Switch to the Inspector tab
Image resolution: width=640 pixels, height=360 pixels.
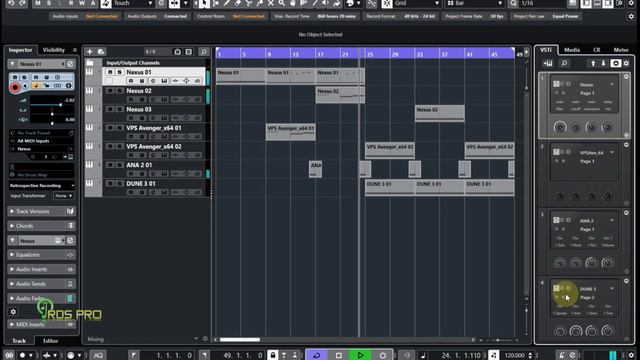[x=20, y=50]
